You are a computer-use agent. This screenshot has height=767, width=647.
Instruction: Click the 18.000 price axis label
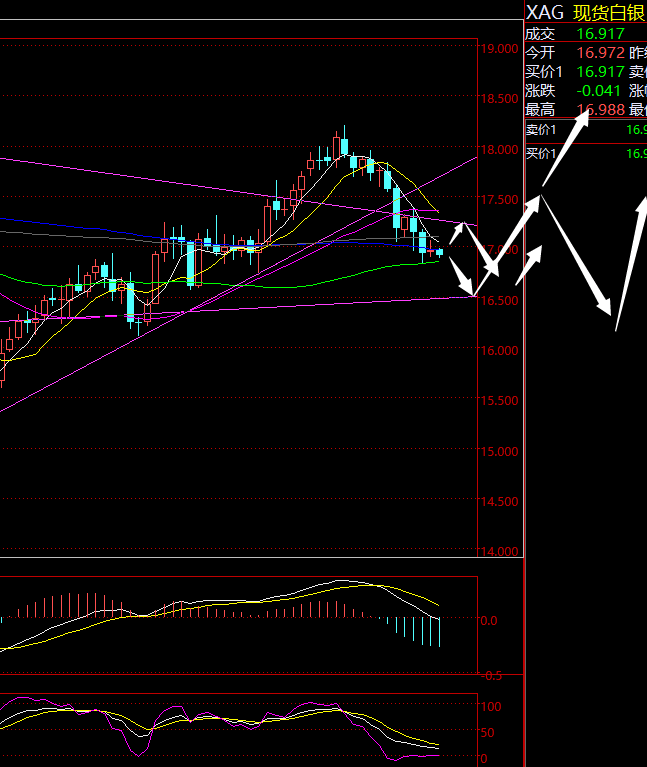point(499,149)
